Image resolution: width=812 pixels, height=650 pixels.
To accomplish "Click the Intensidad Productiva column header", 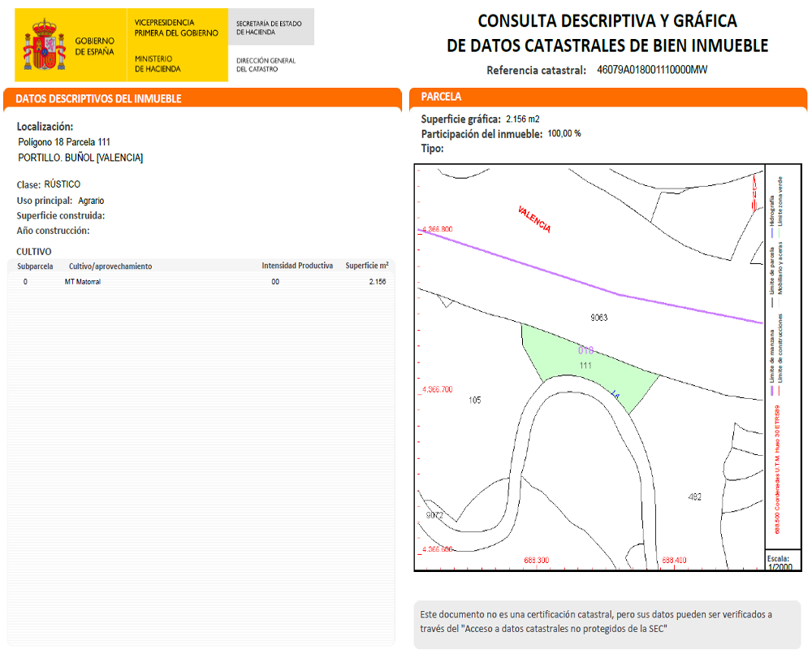I will pyautogui.click(x=296, y=266).
